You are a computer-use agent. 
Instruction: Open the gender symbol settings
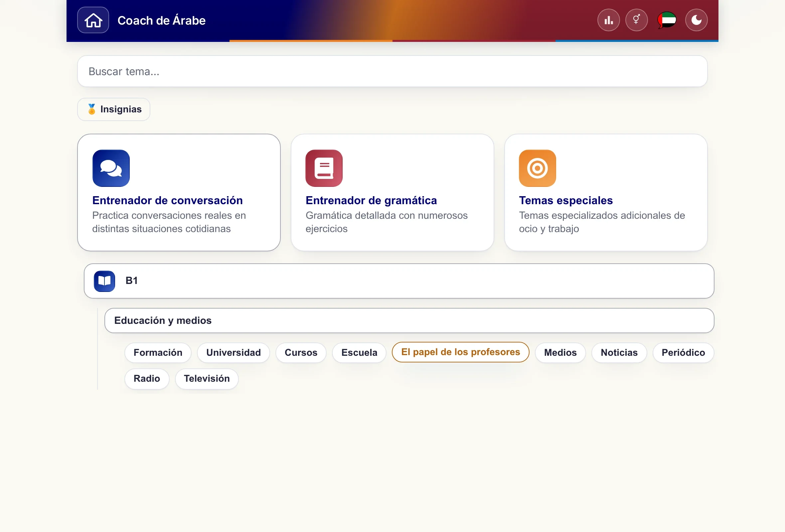coord(636,20)
